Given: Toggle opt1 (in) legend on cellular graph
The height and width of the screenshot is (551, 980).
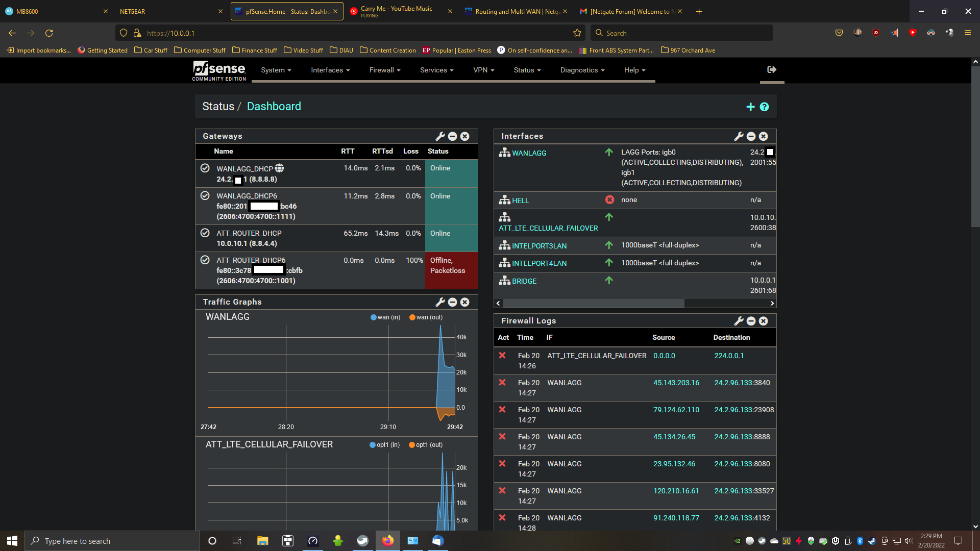Looking at the screenshot, I should tap(385, 445).
